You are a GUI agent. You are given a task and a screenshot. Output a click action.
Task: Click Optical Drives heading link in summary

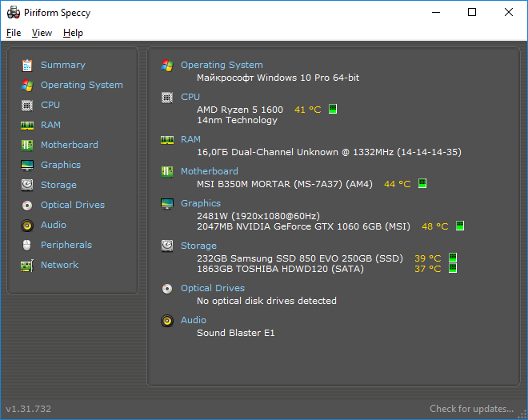click(x=213, y=288)
